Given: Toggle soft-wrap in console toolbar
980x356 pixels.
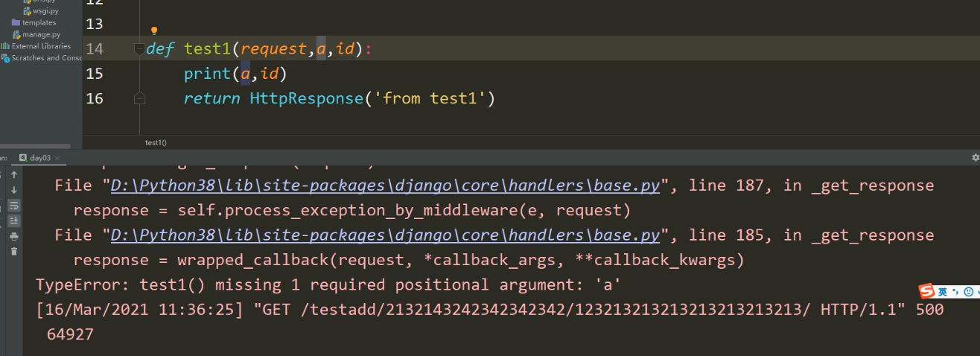Looking at the screenshot, I should pos(13,206).
